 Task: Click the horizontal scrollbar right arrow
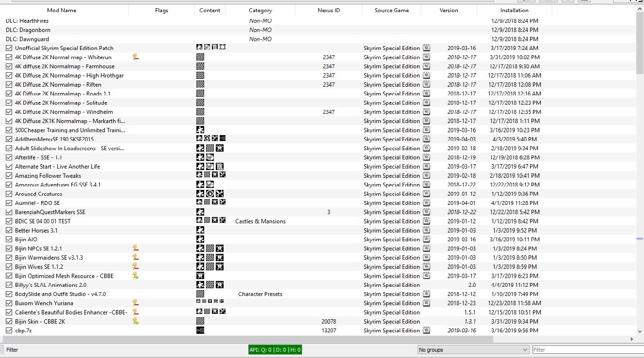pos(631,339)
